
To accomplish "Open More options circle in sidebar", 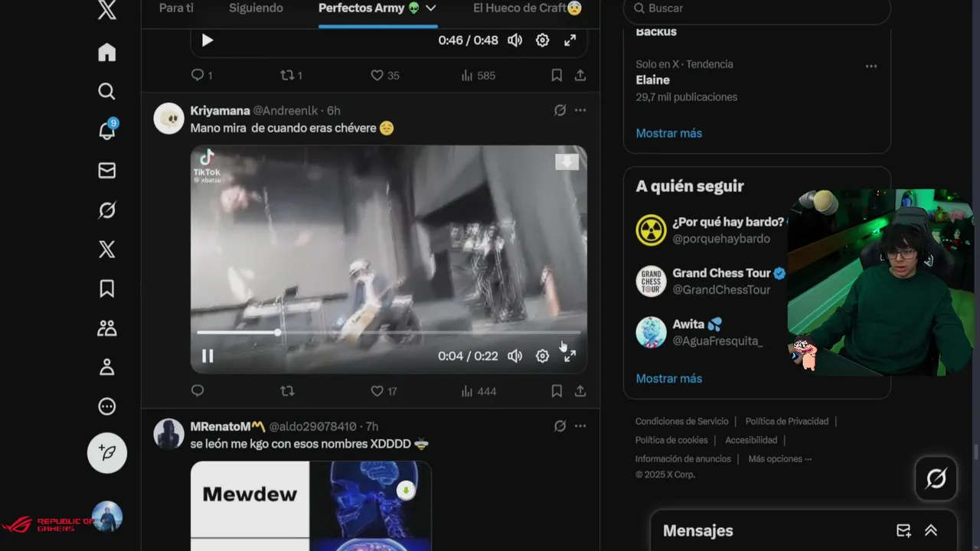I will coord(107,406).
